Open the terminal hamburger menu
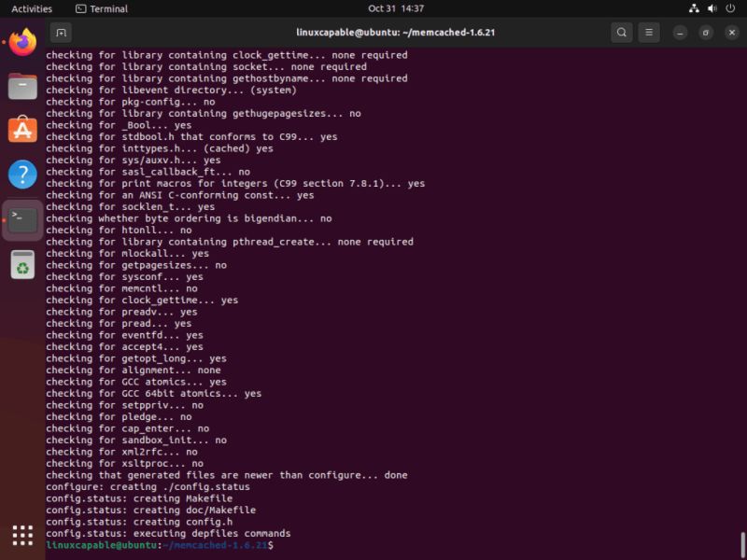This screenshot has width=747, height=560. 648,32
